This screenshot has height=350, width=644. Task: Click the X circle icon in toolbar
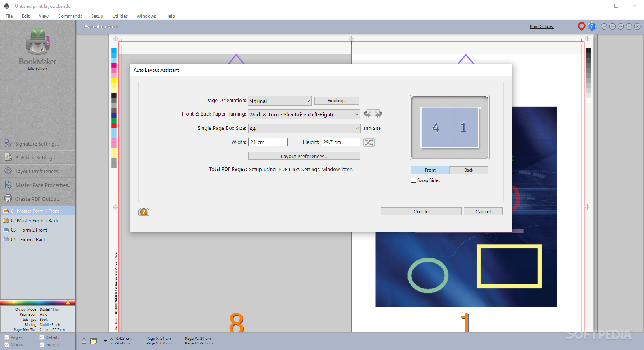click(637, 26)
